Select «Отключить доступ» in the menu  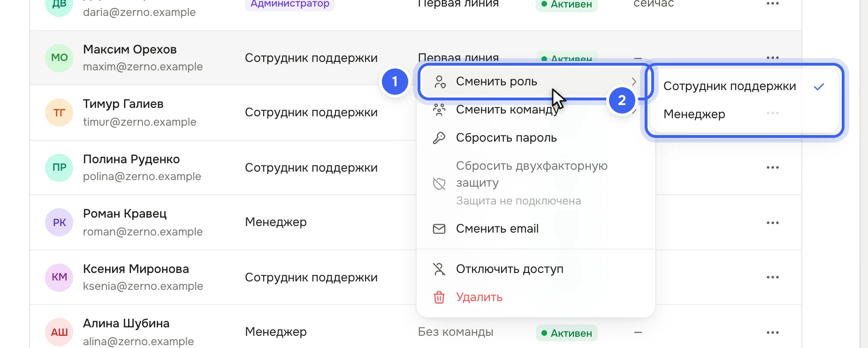[535, 269]
